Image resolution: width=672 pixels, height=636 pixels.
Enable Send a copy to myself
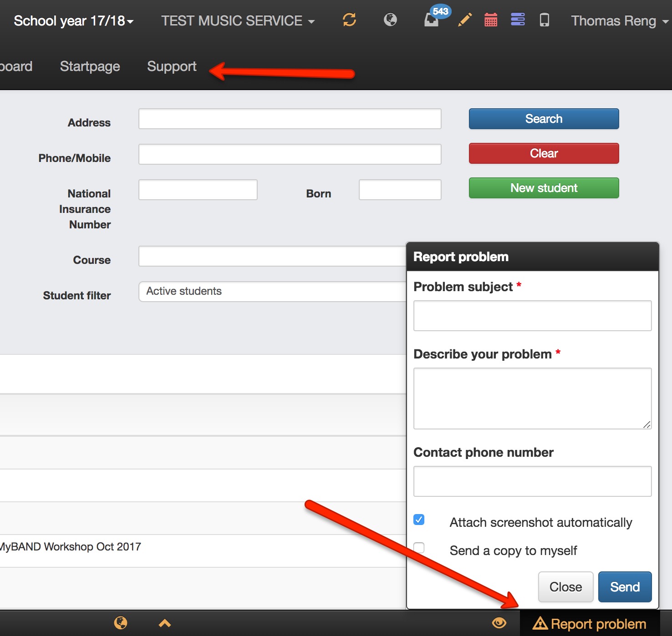tap(418, 548)
